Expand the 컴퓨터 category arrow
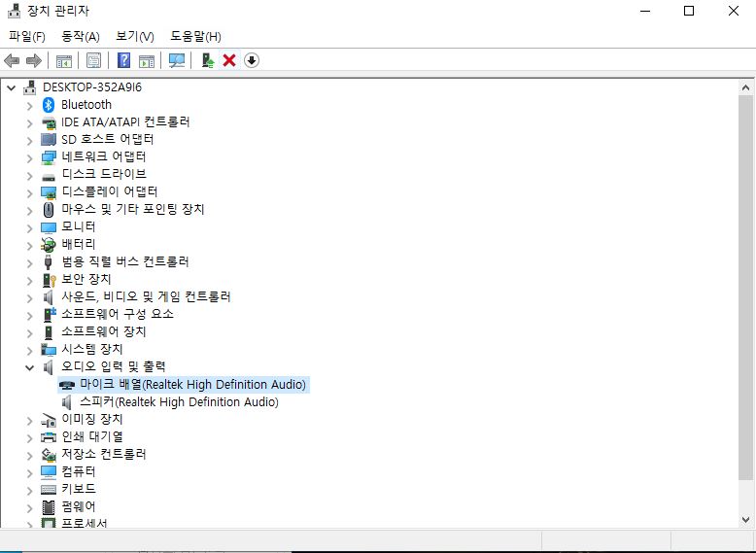The image size is (756, 553). tap(29, 473)
